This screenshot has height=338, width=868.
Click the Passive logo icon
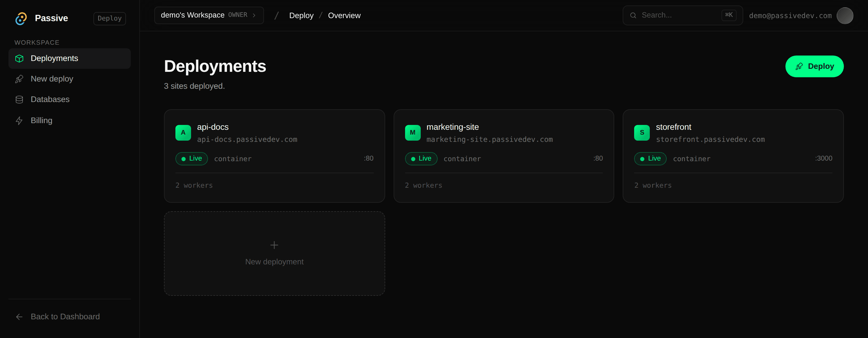21,18
